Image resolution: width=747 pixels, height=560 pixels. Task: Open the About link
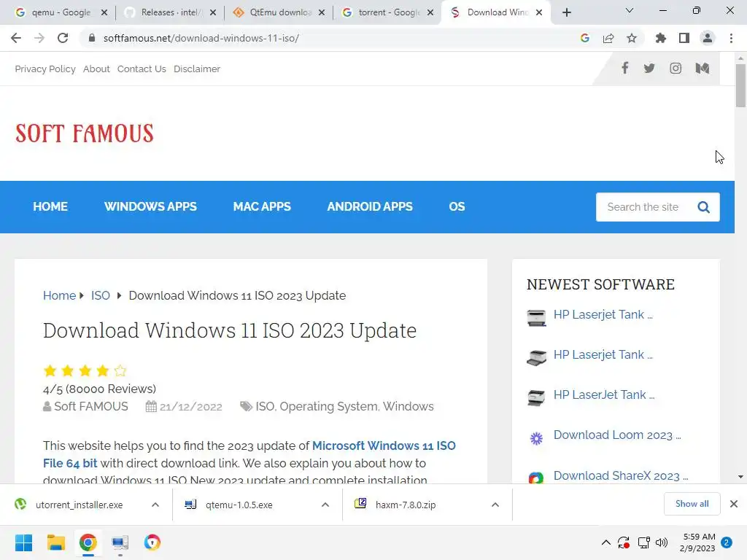click(96, 69)
